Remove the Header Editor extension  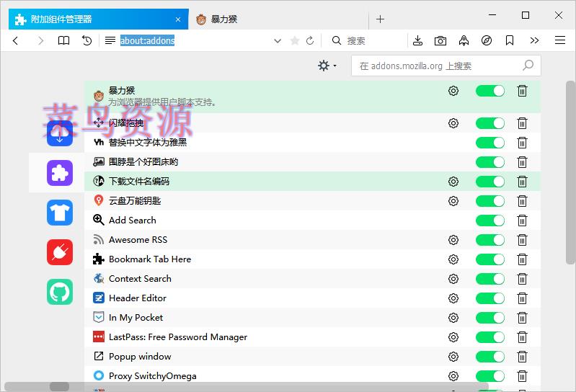pos(522,298)
